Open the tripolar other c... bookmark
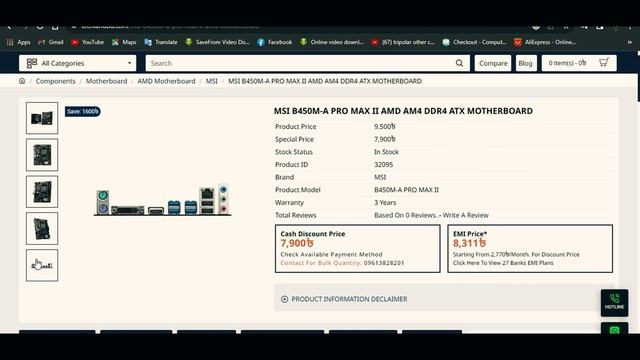The width and height of the screenshot is (640, 360). (403, 42)
